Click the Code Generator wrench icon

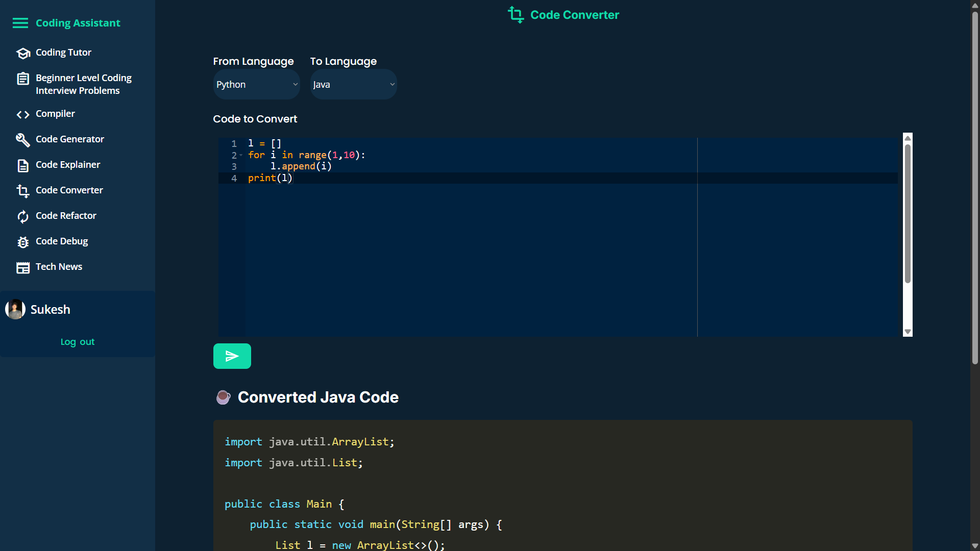click(x=23, y=140)
